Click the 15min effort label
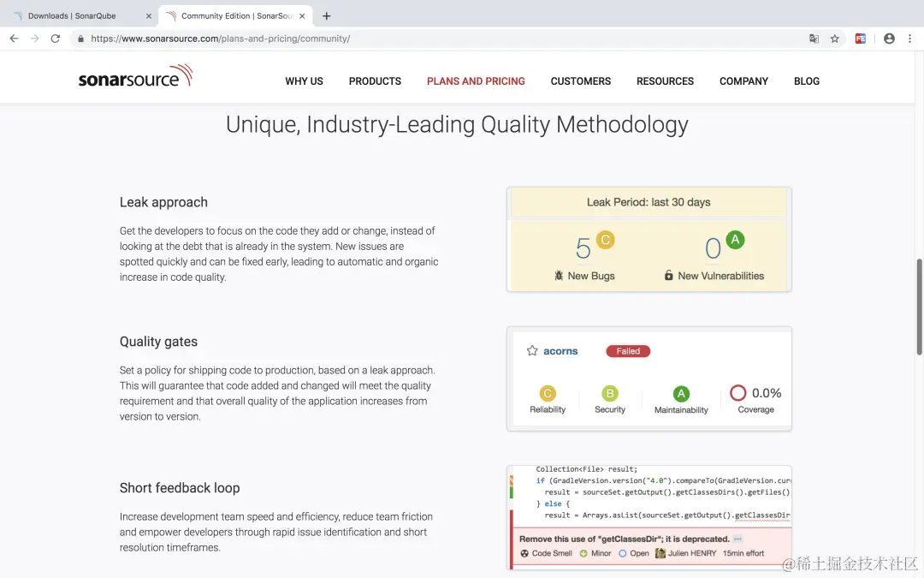The height and width of the screenshot is (578, 924). [x=743, y=553]
